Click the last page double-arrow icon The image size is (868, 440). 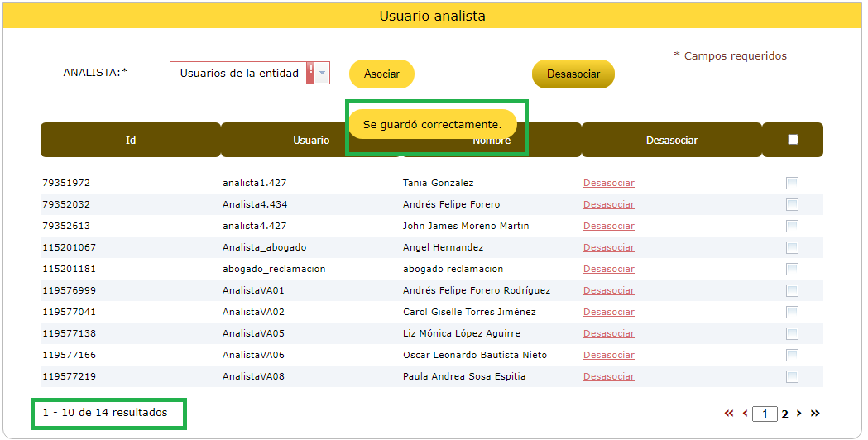[x=815, y=414]
